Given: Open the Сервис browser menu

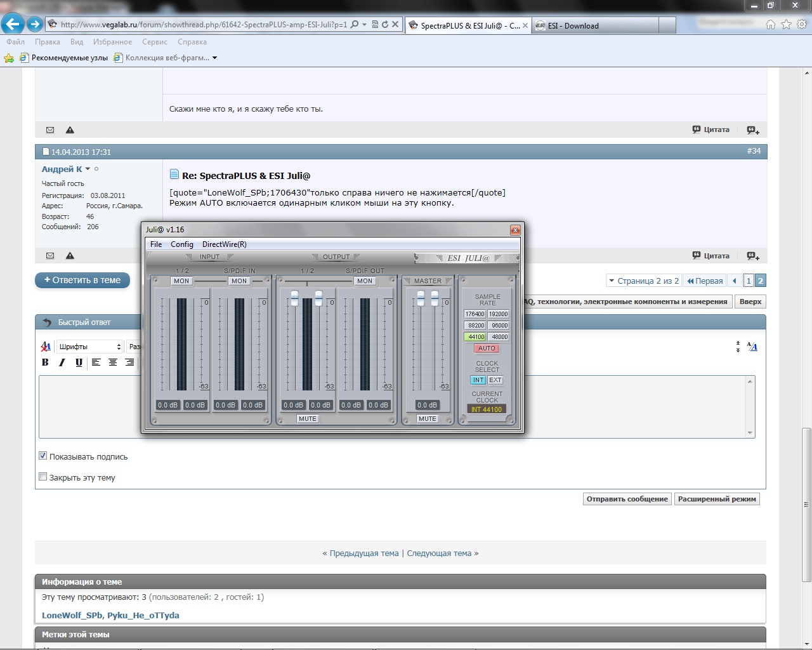Looking at the screenshot, I should (155, 42).
